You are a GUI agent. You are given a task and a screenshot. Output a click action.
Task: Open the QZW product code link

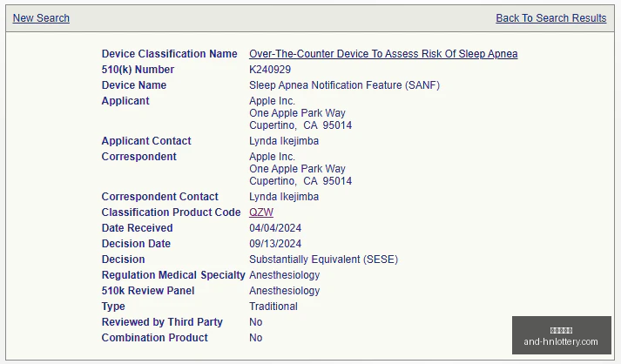[x=261, y=212]
